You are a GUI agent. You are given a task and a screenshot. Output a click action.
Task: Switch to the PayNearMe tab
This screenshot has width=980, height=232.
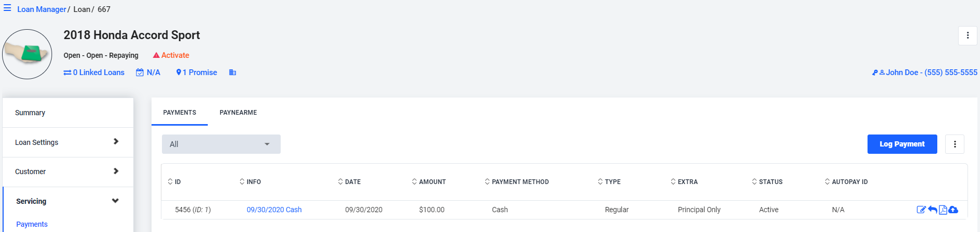coord(238,113)
